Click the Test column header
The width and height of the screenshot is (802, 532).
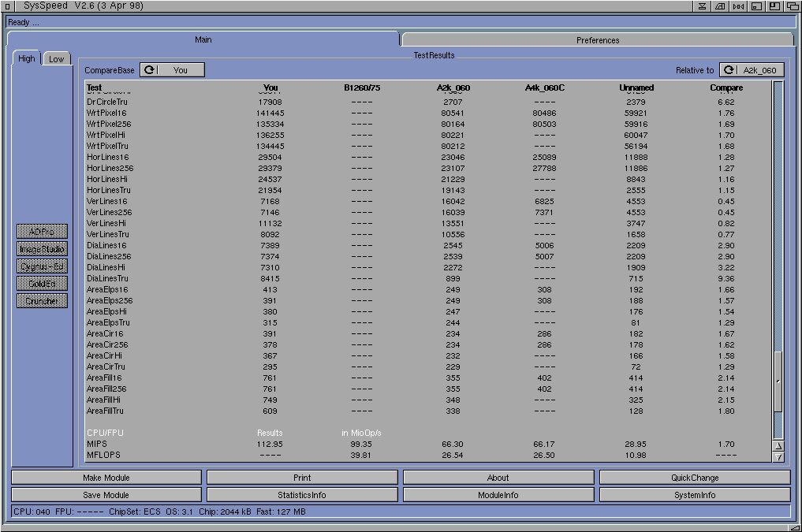[x=94, y=87]
